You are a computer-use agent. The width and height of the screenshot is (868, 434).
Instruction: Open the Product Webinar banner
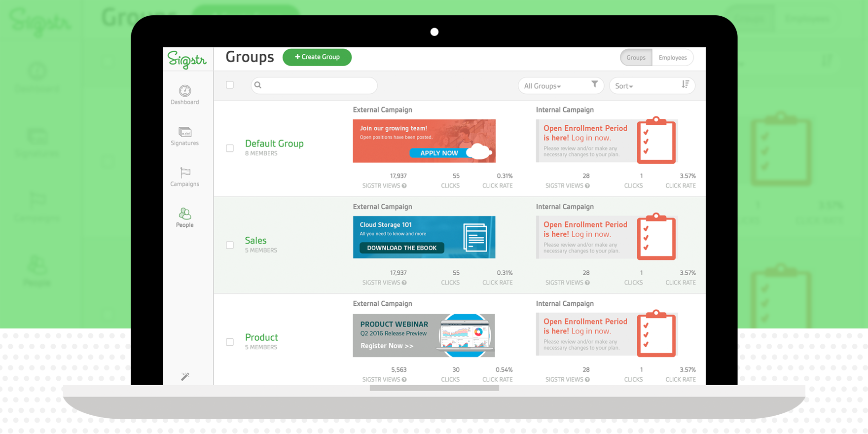click(424, 335)
